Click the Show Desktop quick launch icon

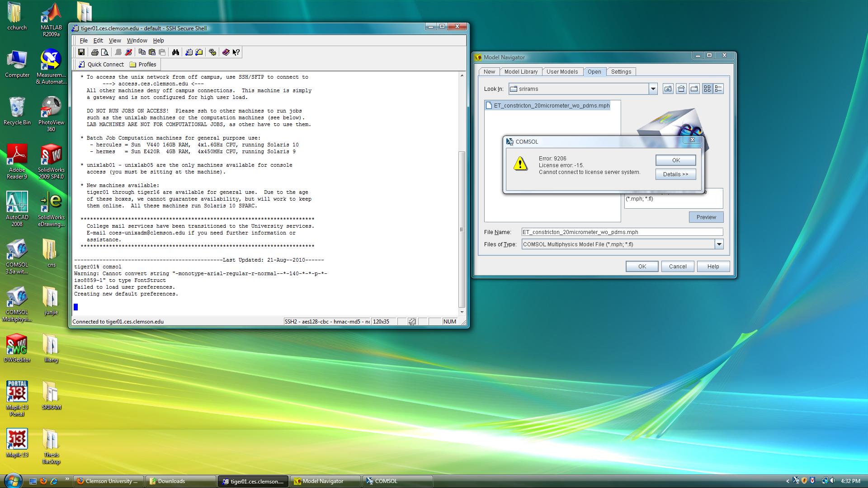point(33,481)
